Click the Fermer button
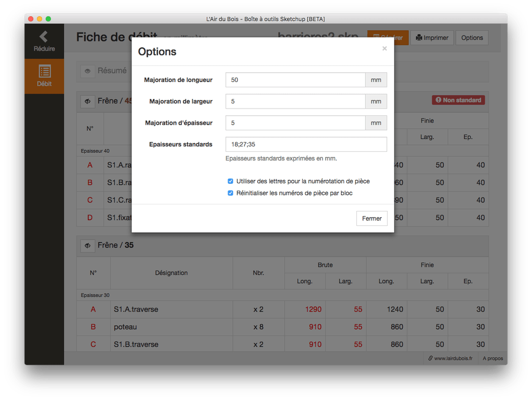 [x=372, y=219]
